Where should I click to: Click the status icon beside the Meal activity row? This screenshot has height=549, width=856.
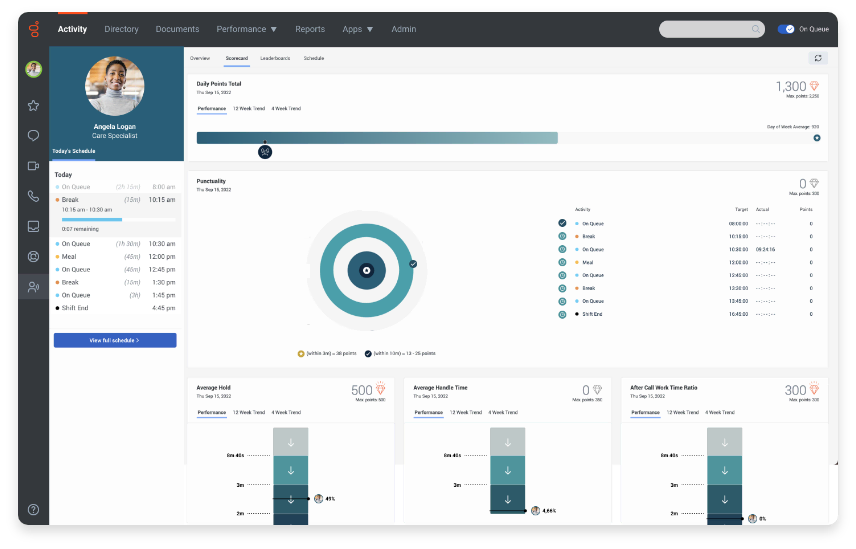[562, 262]
